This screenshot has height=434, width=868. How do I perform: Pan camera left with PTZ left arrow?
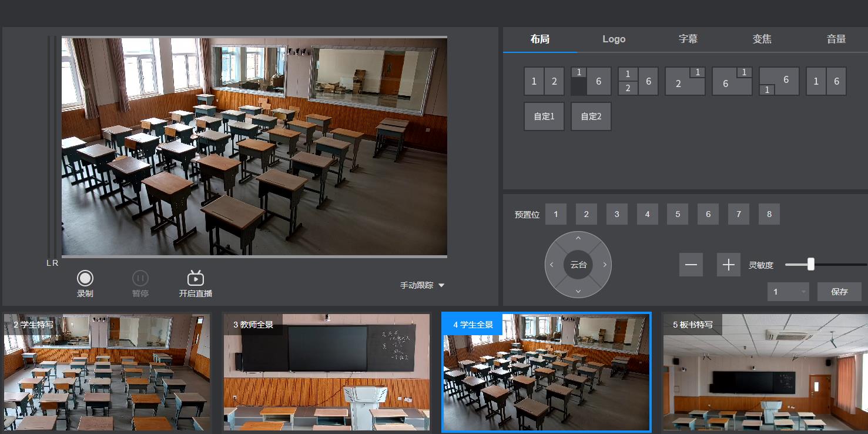552,265
